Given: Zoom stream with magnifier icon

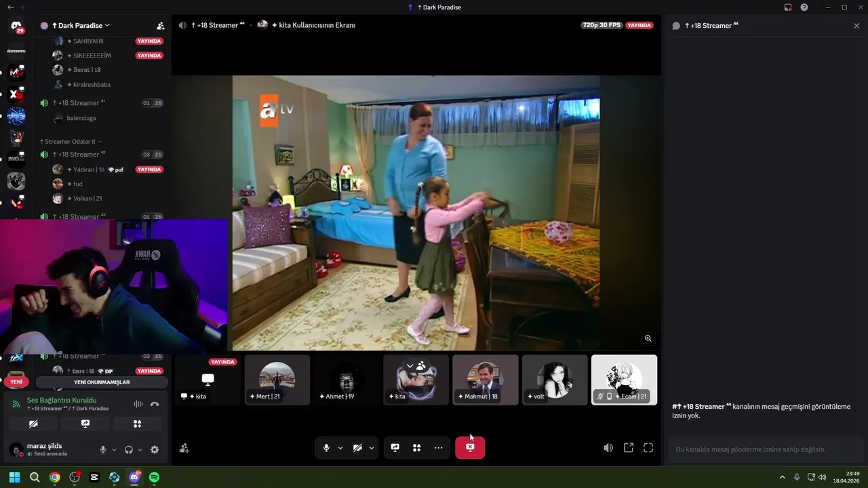Looking at the screenshot, I should (648, 338).
